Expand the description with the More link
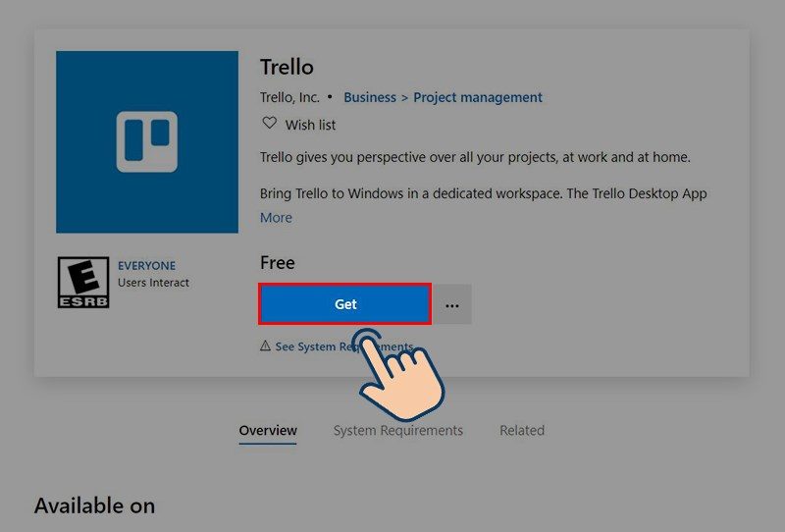 [276, 217]
